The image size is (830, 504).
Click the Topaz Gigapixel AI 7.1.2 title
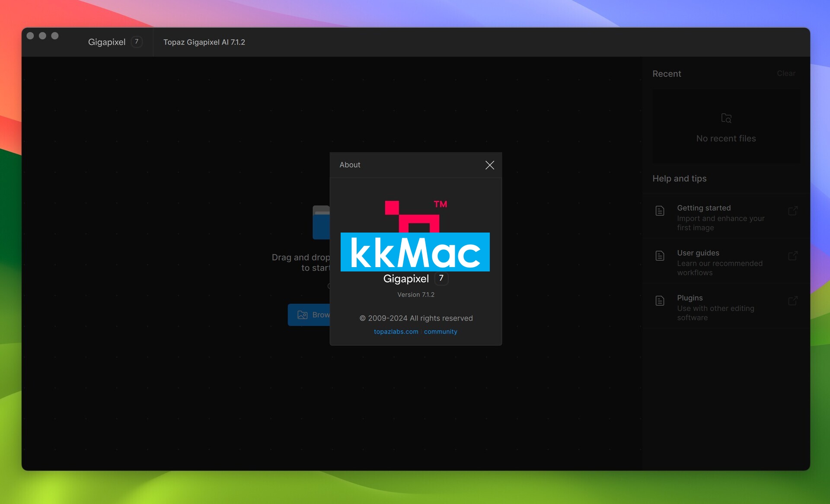pyautogui.click(x=204, y=42)
